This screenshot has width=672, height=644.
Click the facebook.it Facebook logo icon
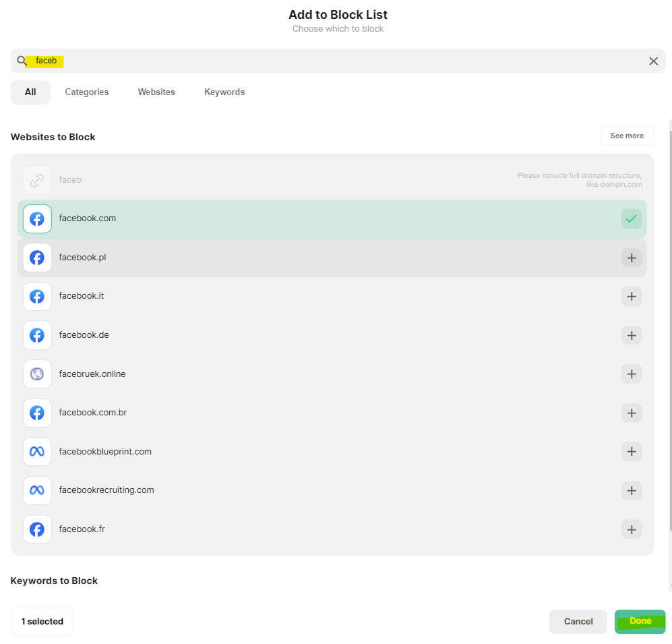(37, 296)
